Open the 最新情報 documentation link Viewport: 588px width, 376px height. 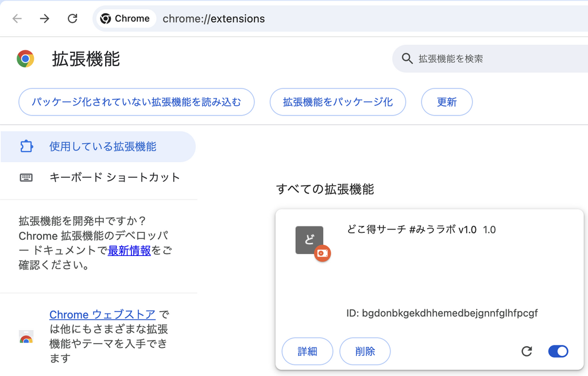[129, 251]
